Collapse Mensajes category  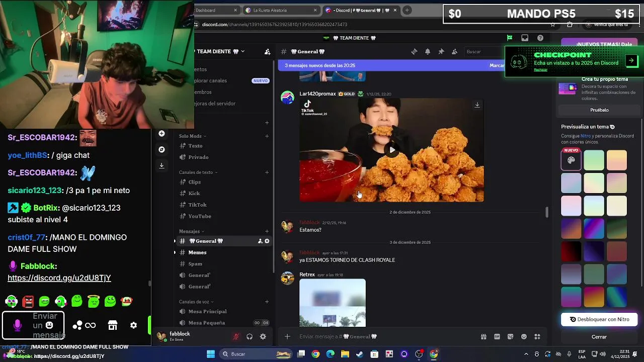click(x=192, y=231)
